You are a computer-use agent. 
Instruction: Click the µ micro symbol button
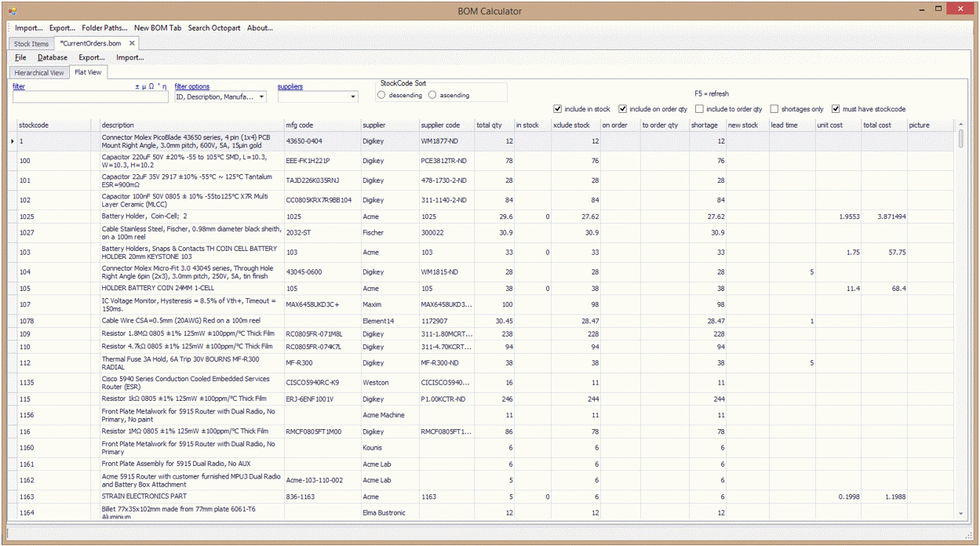coord(143,86)
